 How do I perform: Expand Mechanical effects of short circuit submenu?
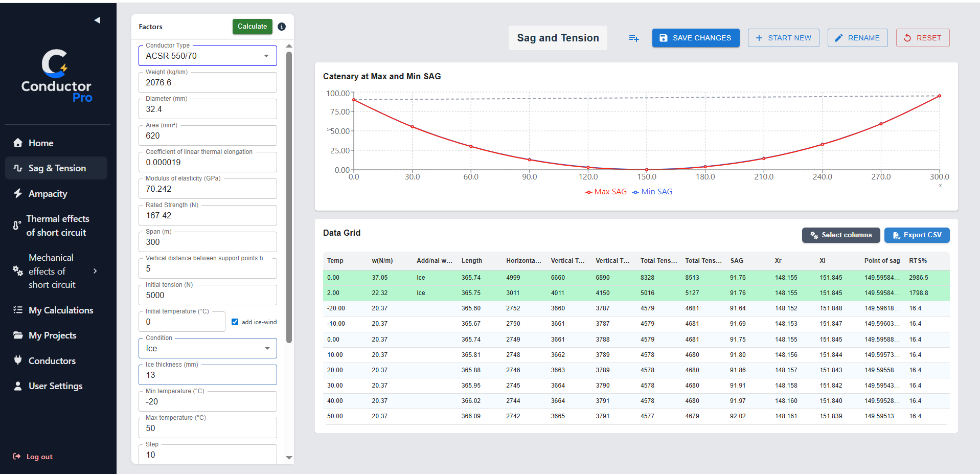coord(95,271)
